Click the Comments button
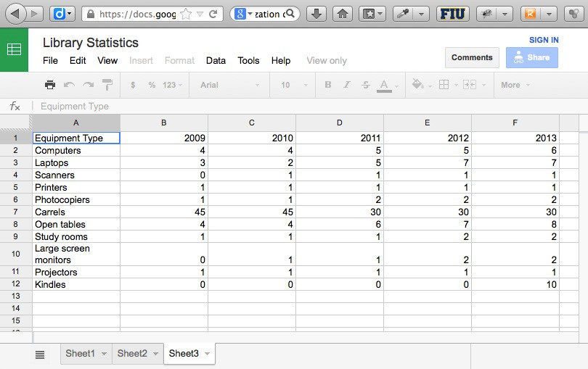Screen dimensions: 588x369 (472, 58)
